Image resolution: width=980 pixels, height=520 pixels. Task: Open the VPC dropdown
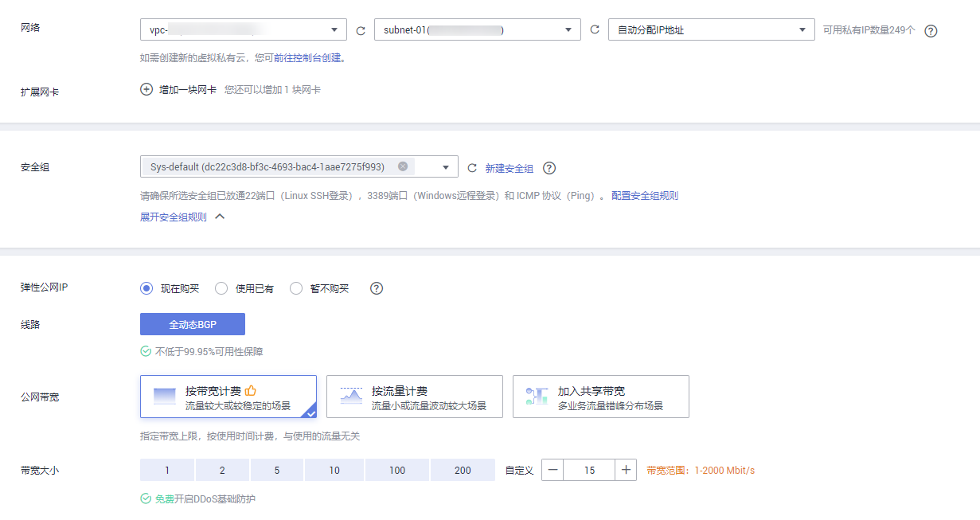click(x=244, y=29)
